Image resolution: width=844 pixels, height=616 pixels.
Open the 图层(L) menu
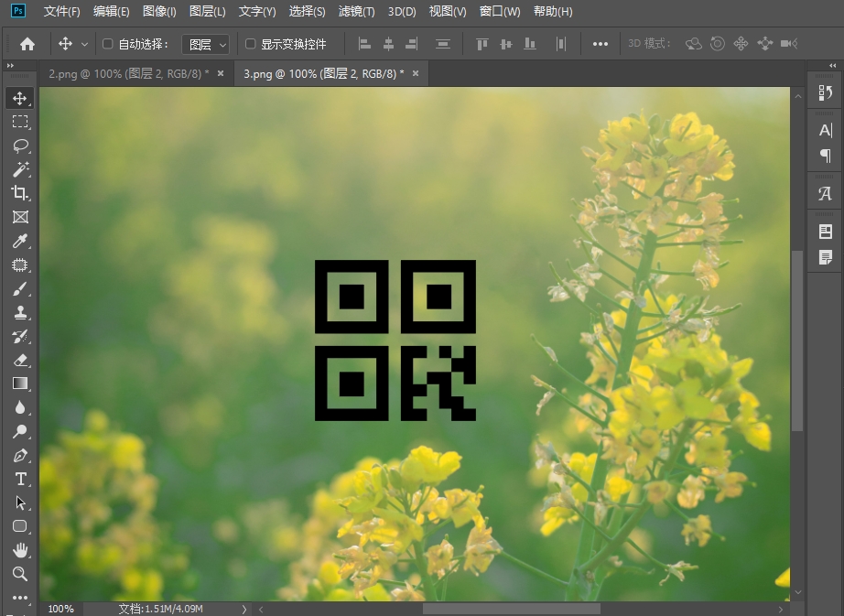208,11
